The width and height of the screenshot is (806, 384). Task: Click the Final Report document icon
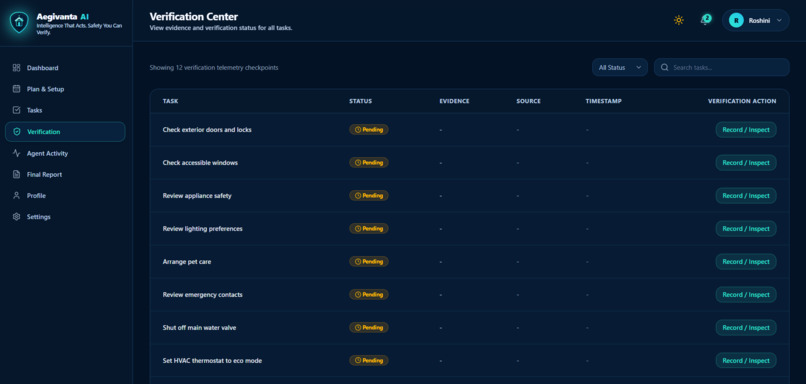point(16,174)
